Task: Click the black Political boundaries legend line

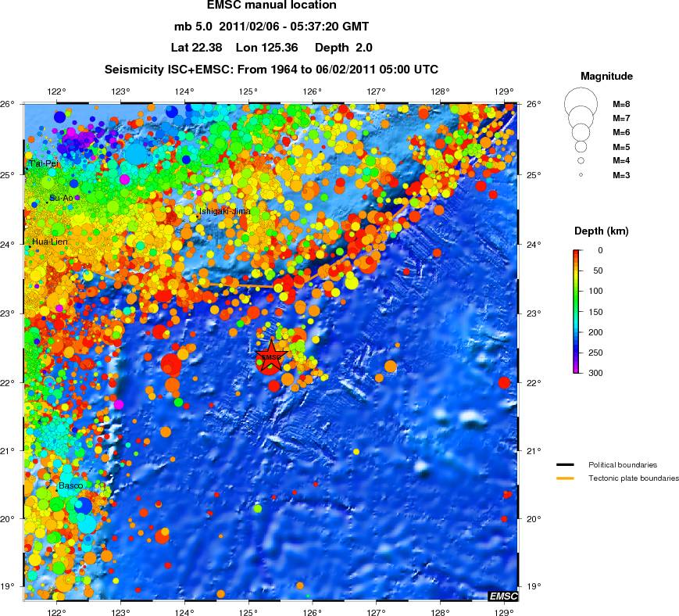Action: coord(565,465)
